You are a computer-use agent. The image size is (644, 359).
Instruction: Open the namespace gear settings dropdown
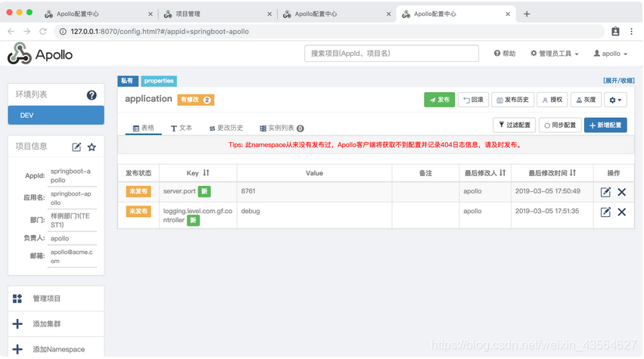click(615, 100)
